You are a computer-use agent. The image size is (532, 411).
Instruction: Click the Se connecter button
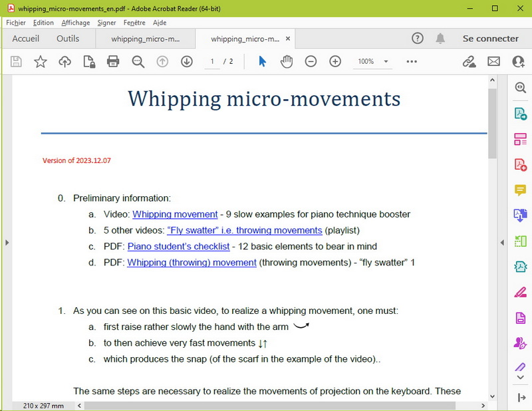click(490, 39)
